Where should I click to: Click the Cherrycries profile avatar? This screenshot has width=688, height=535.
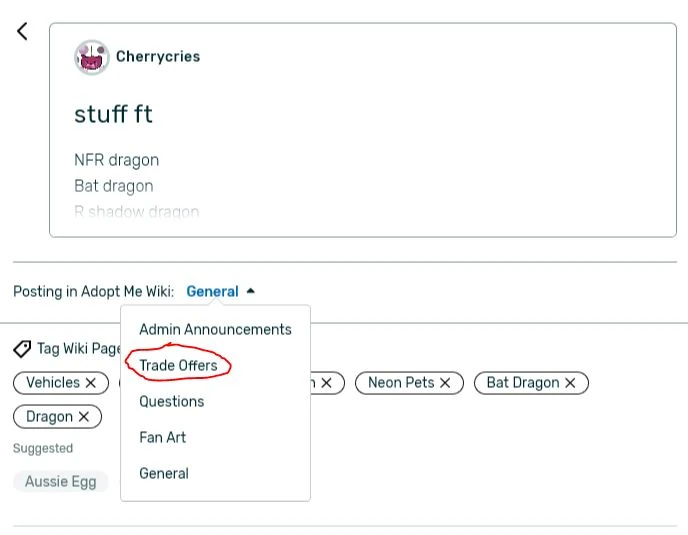point(92,58)
